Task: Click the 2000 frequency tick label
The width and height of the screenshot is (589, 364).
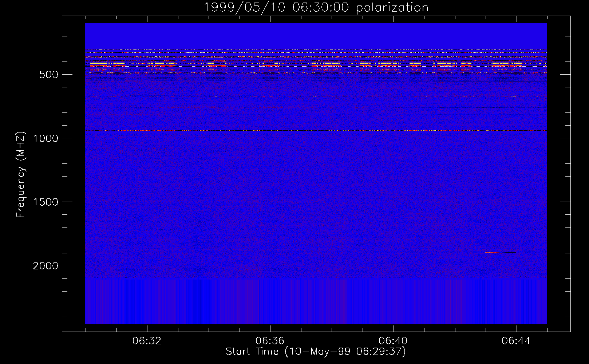Action: 46,266
